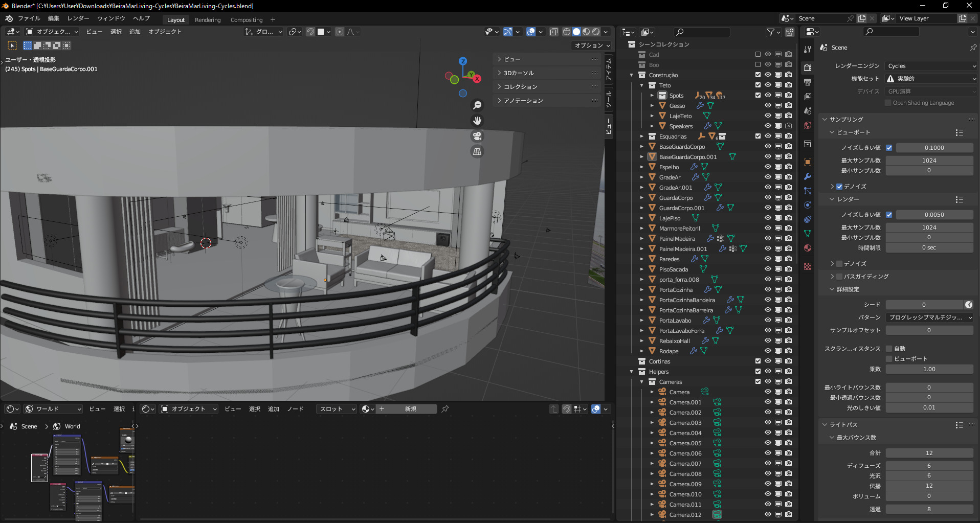Open the Render properties tab

(808, 67)
